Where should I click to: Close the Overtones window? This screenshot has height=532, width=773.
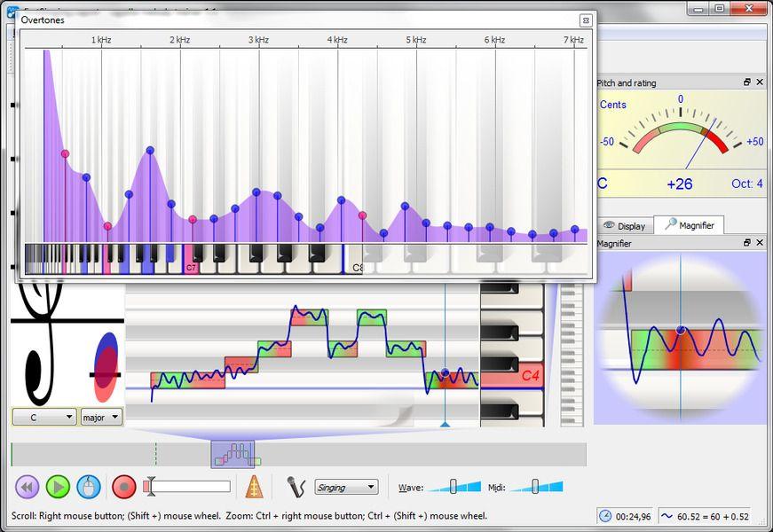[x=585, y=20]
